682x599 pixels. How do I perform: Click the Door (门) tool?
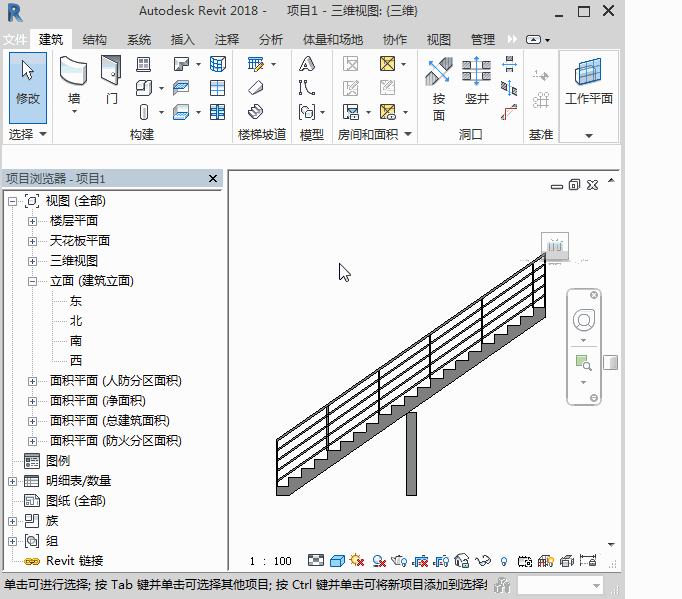111,82
